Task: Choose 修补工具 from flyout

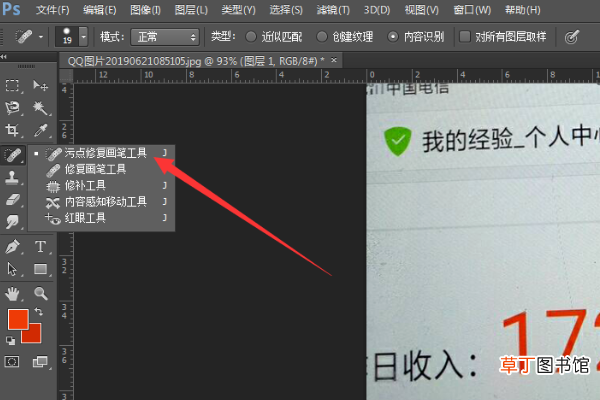Action: coord(102,186)
